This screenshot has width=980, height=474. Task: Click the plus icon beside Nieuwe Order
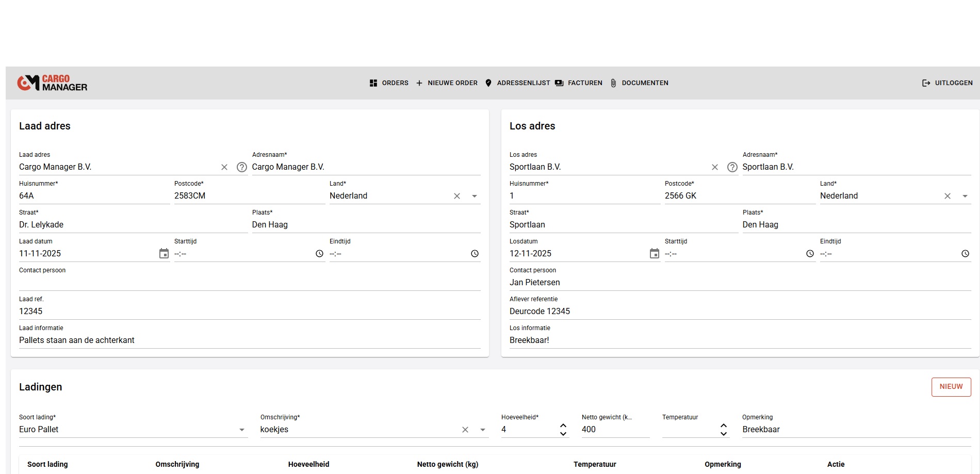419,83
